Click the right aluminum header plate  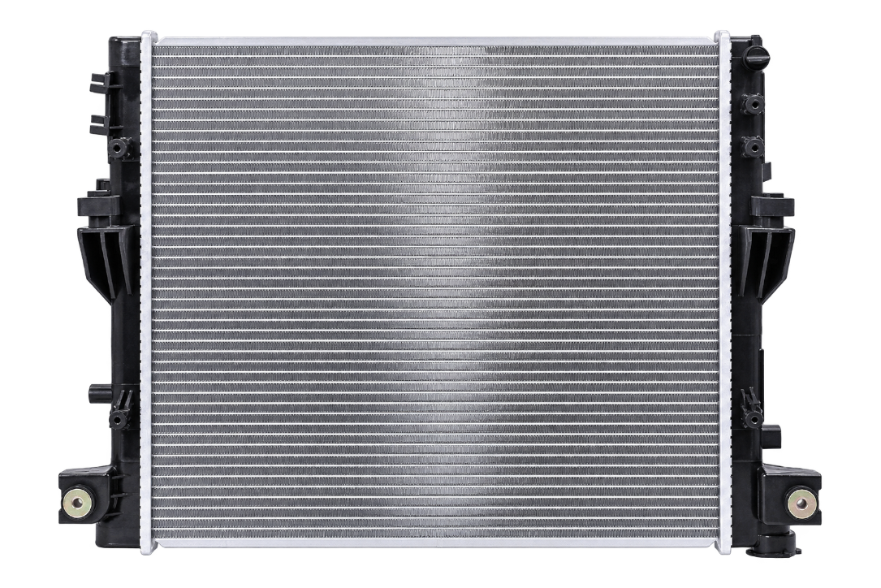(x=723, y=292)
